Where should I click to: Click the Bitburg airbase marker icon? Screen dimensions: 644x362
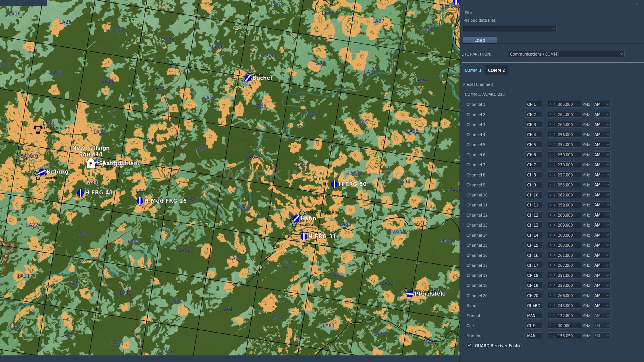42,172
